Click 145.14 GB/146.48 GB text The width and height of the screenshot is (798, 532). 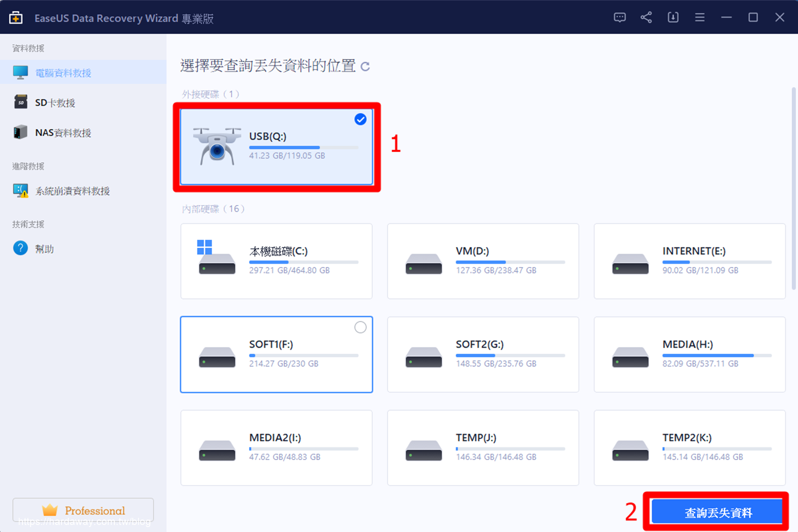[702, 457]
